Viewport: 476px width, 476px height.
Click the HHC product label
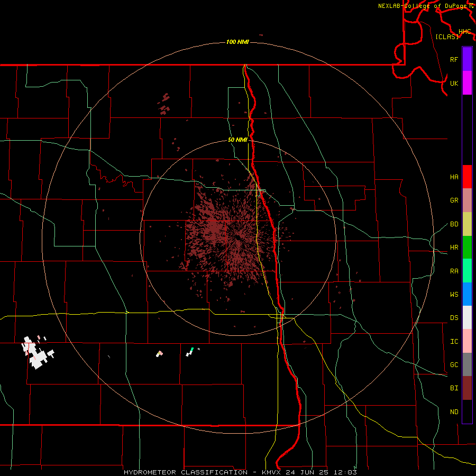click(x=465, y=32)
